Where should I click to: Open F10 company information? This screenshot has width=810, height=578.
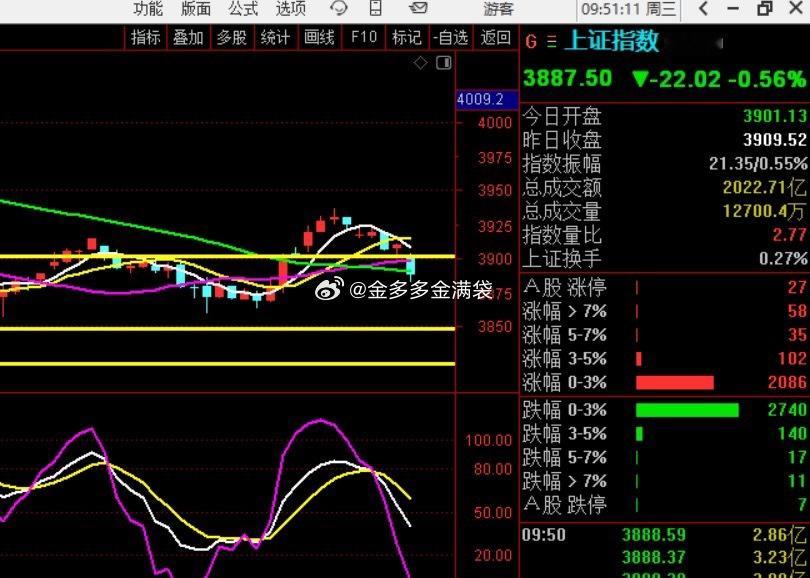click(x=362, y=38)
